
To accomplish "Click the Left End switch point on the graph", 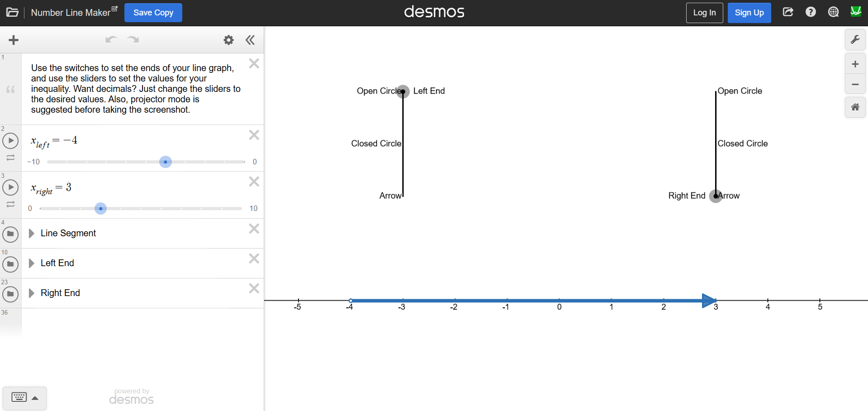I will 403,91.
